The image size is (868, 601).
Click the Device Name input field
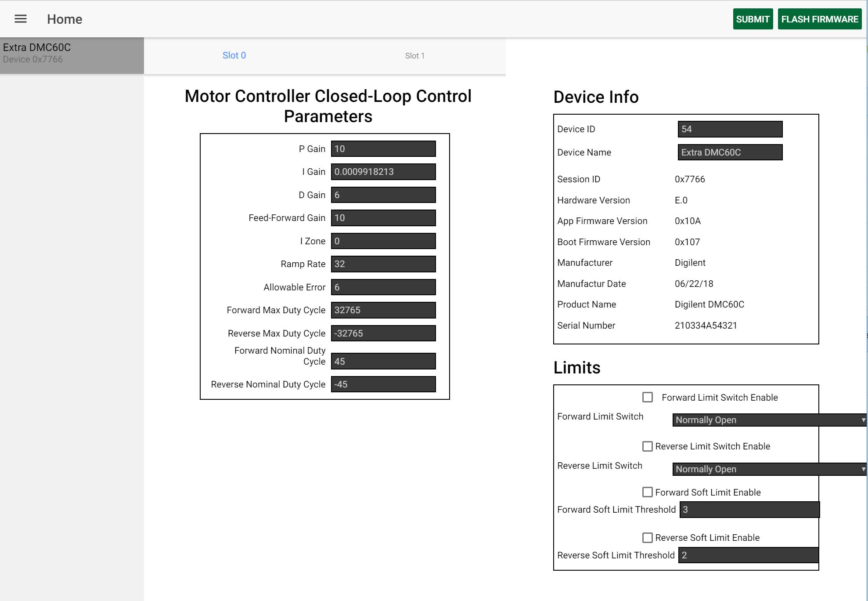coord(730,152)
